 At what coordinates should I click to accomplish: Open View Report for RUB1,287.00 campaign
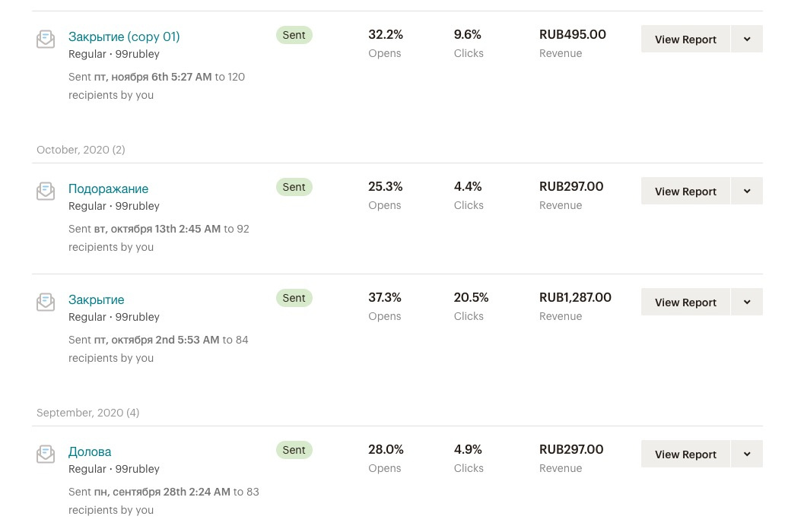coord(685,302)
